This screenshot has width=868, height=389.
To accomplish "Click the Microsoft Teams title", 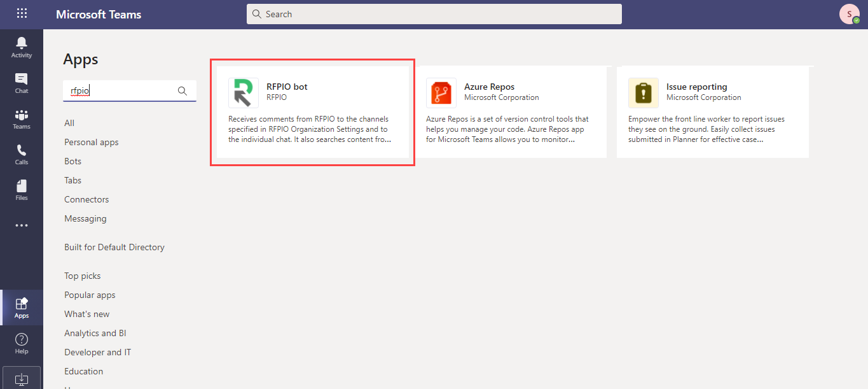I will (x=99, y=14).
